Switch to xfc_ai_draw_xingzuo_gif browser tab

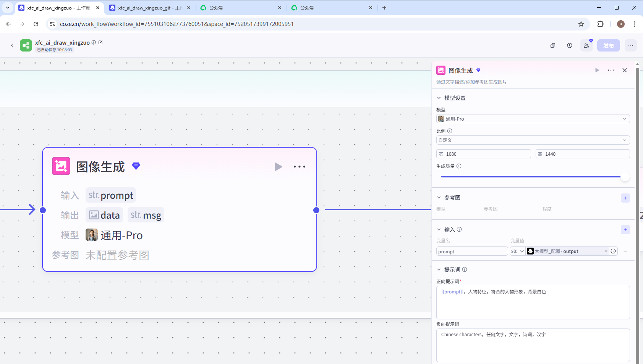(150, 8)
